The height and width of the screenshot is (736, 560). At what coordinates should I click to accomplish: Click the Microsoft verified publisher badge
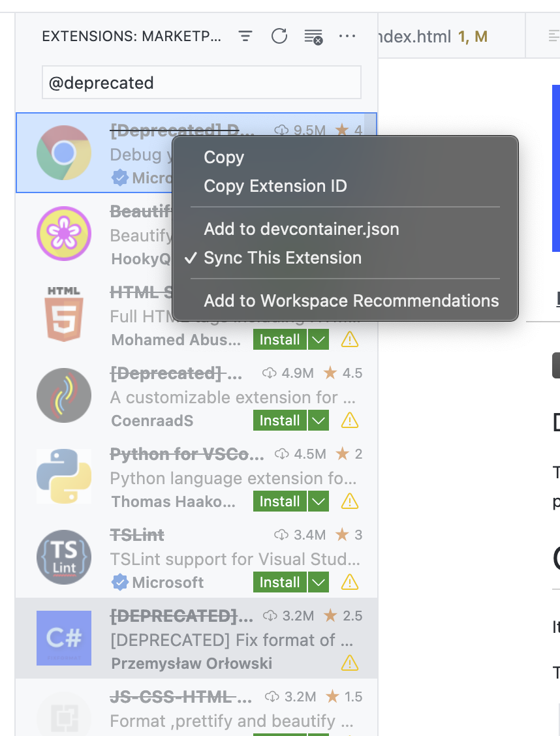coord(119,177)
